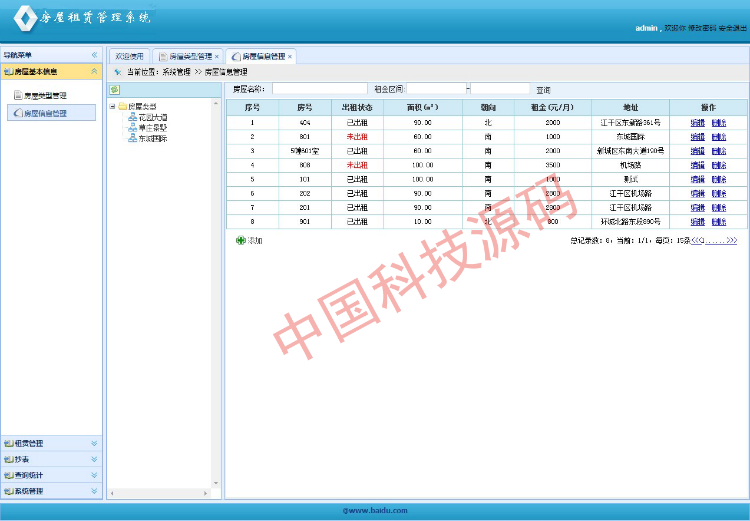
Task: Click the 出租状态 column header
Action: tap(357, 108)
